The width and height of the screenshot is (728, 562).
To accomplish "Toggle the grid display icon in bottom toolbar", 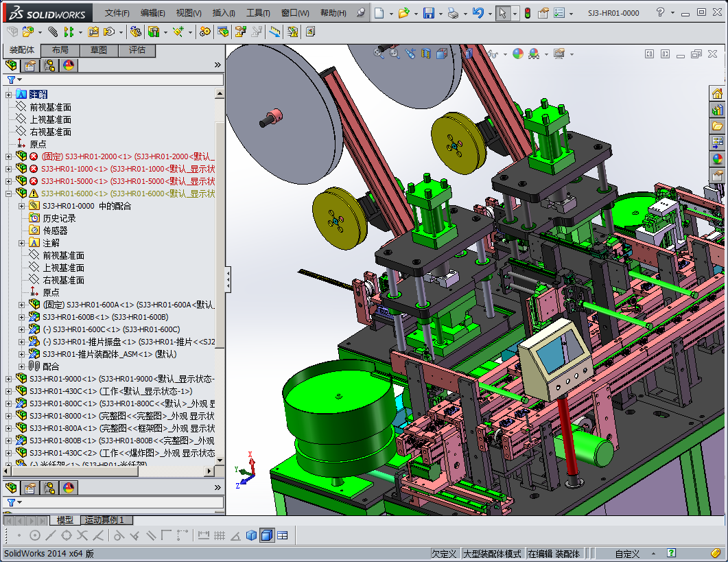I will [x=220, y=535].
